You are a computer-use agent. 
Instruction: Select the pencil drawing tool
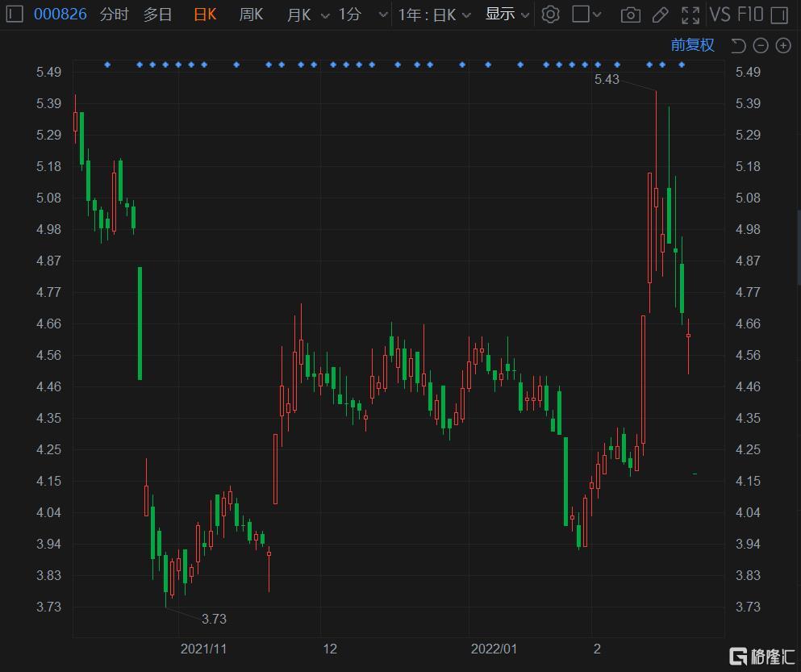click(x=660, y=15)
